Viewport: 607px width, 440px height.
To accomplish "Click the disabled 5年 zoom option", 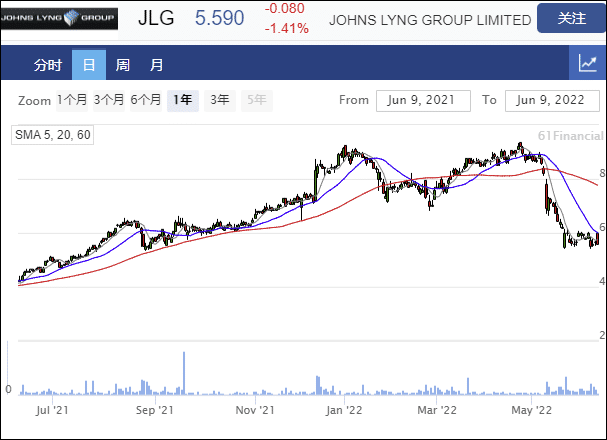I will pyautogui.click(x=257, y=100).
